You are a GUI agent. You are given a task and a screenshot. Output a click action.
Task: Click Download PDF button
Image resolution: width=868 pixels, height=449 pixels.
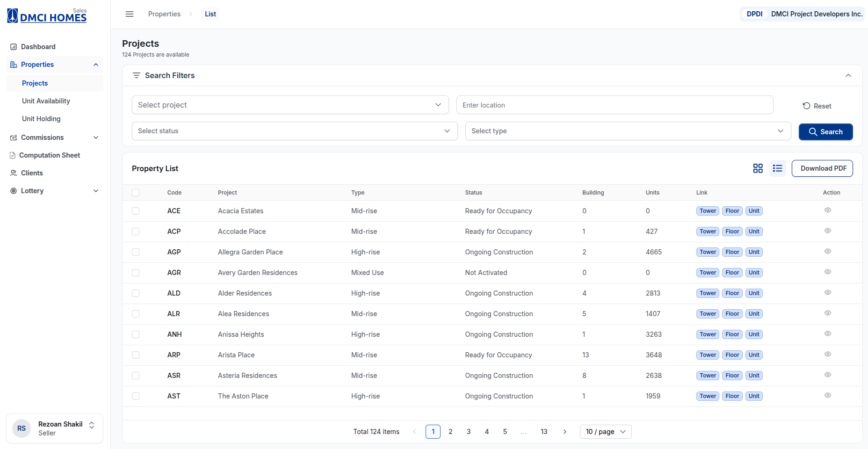(822, 168)
